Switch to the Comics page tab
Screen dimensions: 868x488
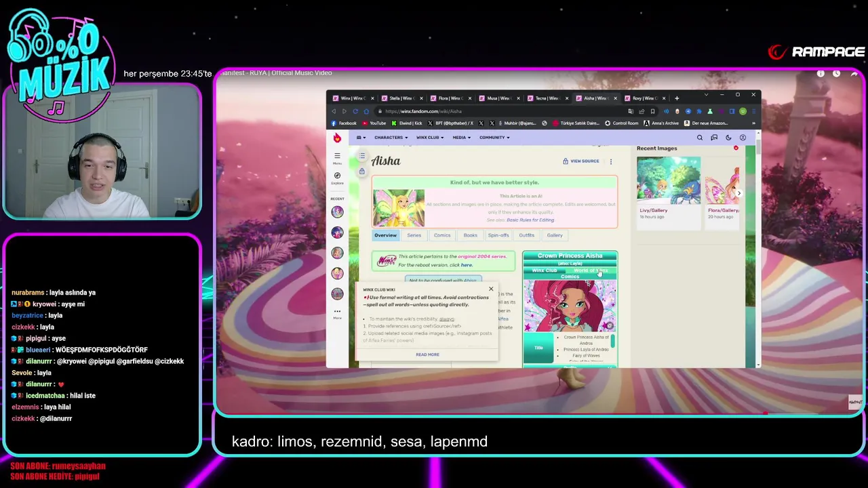click(x=442, y=235)
